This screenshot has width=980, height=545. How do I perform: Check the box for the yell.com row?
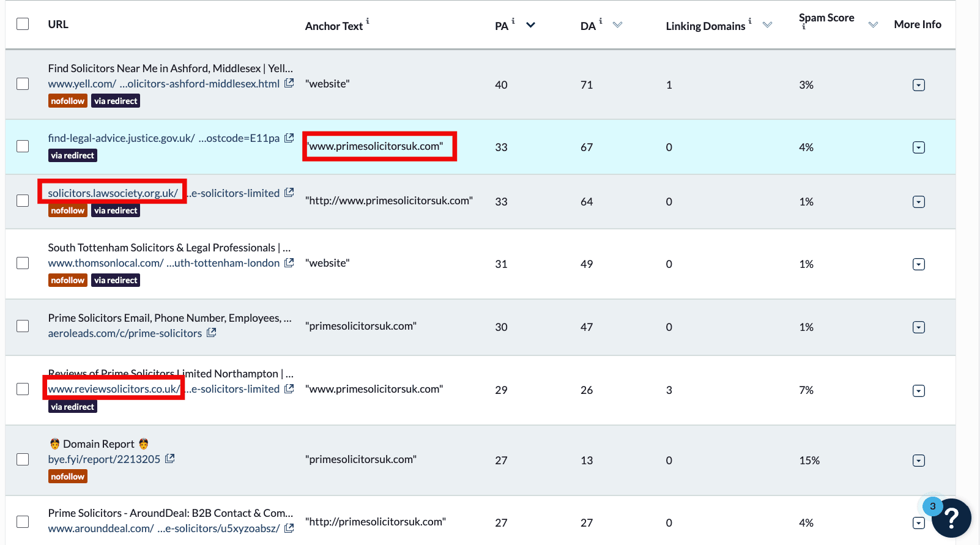23,84
